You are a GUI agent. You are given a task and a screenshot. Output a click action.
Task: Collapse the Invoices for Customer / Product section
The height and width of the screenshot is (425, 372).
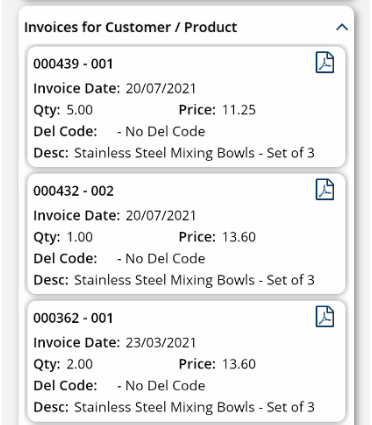(342, 27)
